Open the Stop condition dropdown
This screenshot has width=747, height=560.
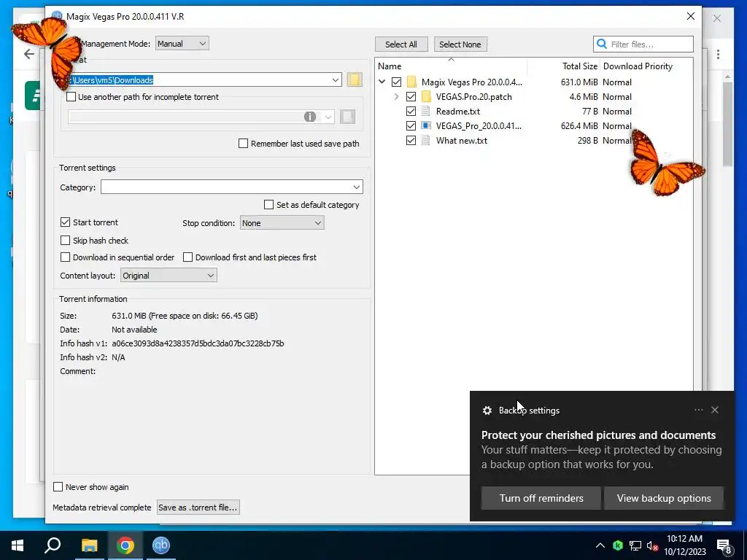282,223
